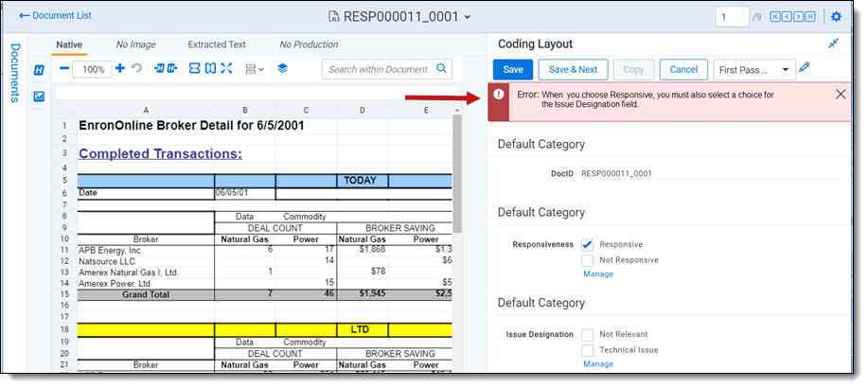Open the First Pass layout dropdown
This screenshot has height=388, width=868.
pos(754,69)
